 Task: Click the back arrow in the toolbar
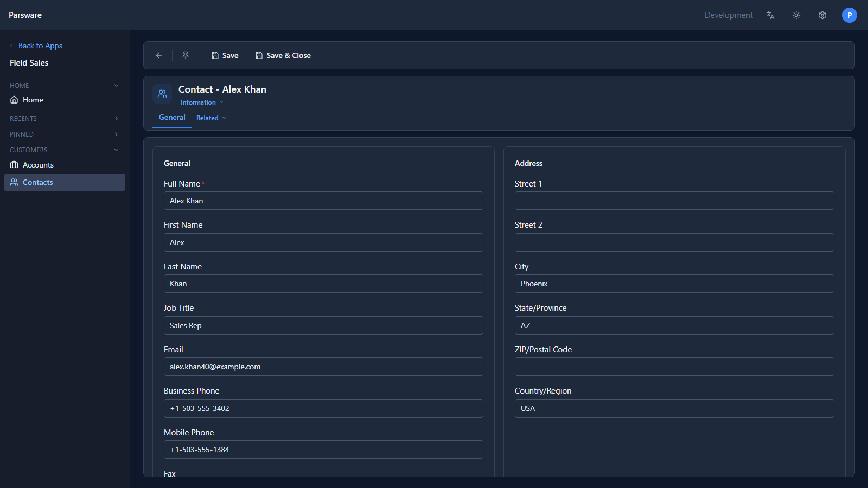pos(159,55)
